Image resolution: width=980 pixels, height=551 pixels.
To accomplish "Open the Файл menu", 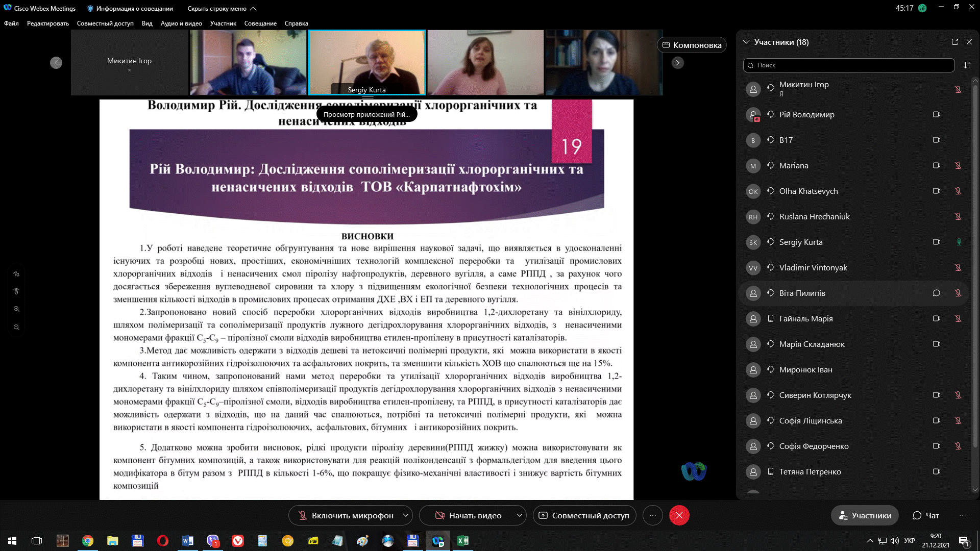I will tap(11, 23).
